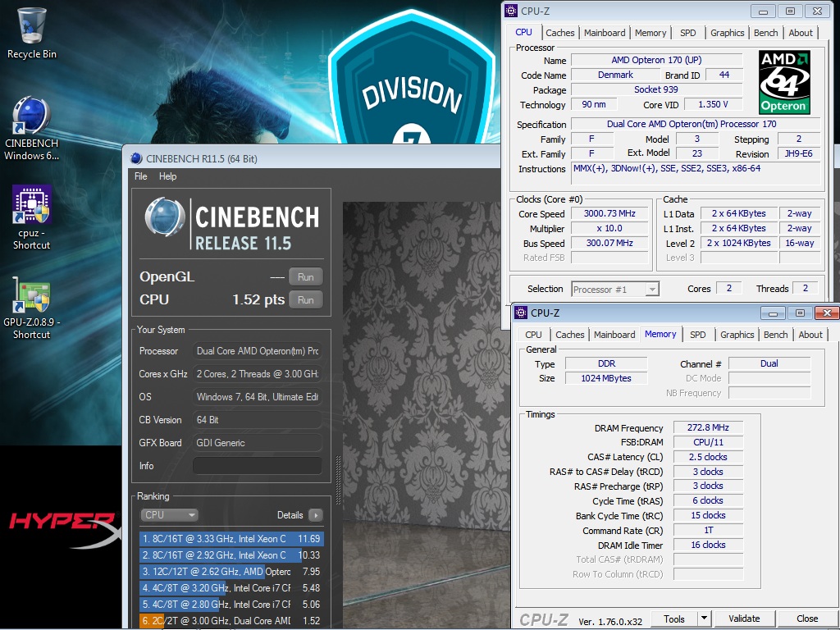Switch to Caches tab in top CPU-Z
This screenshot has width=840, height=630.
click(x=559, y=33)
